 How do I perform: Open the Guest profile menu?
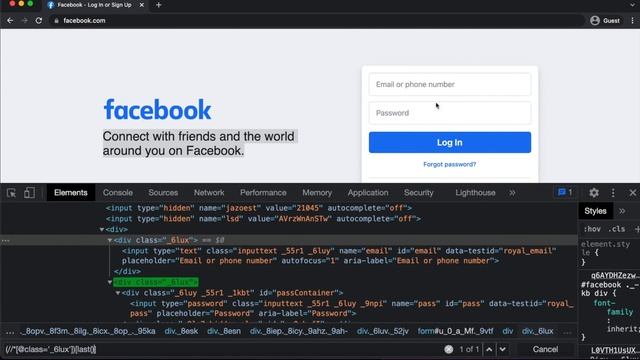tap(605, 20)
